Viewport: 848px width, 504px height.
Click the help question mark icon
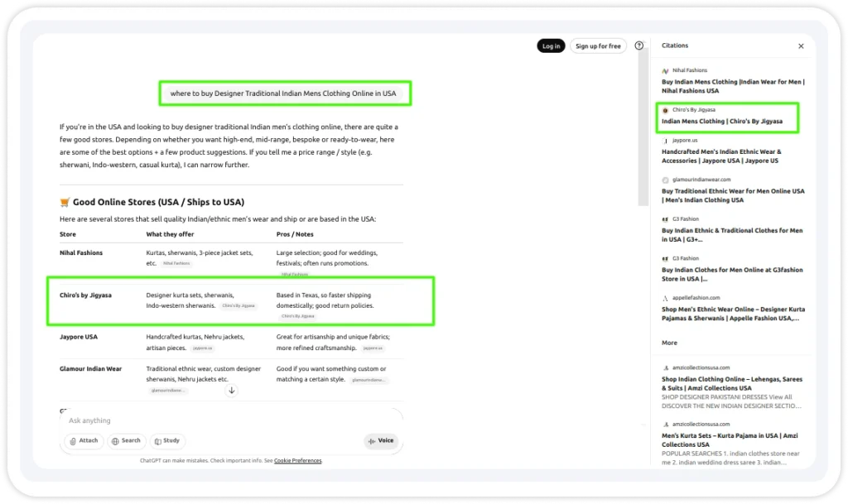[x=638, y=46]
